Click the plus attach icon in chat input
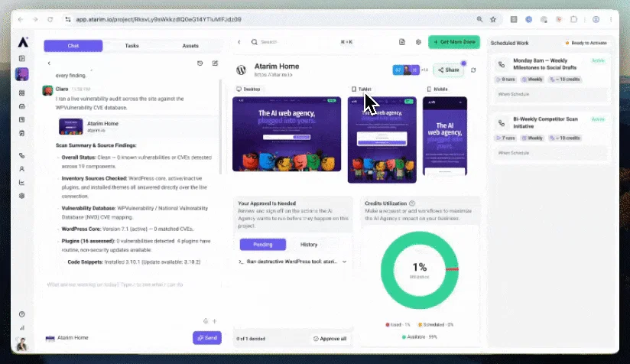This screenshot has width=630, height=364. [x=215, y=321]
